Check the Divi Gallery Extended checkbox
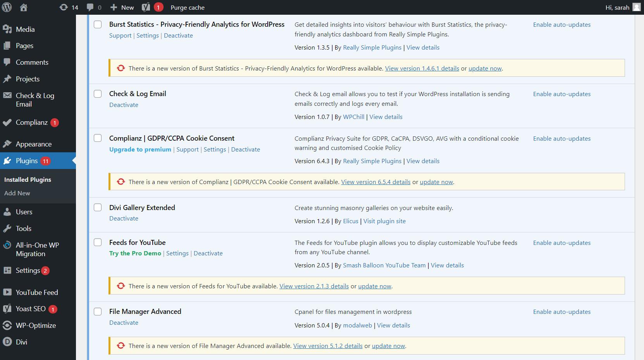This screenshot has width=644, height=360. [98, 207]
